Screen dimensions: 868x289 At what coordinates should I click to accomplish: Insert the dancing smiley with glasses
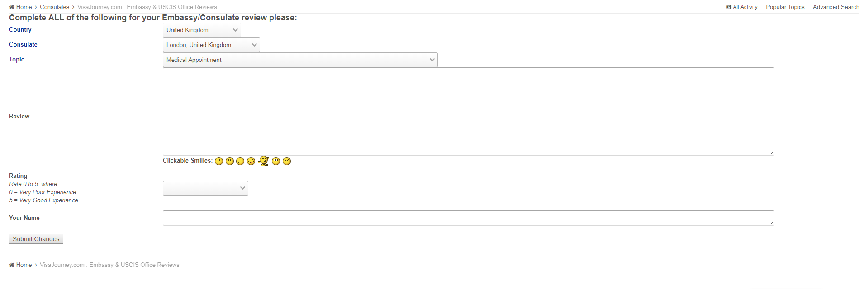(x=264, y=161)
